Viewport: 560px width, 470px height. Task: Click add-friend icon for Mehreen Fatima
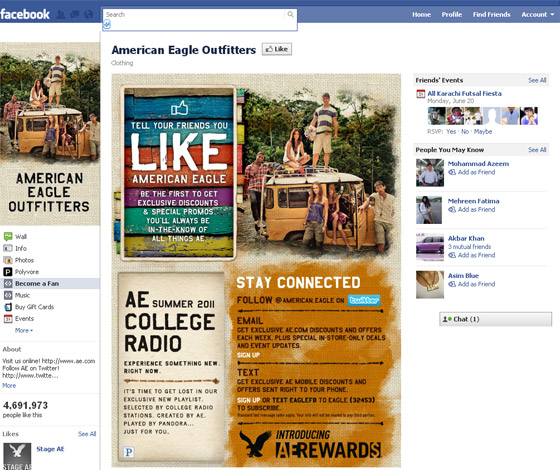(x=452, y=210)
